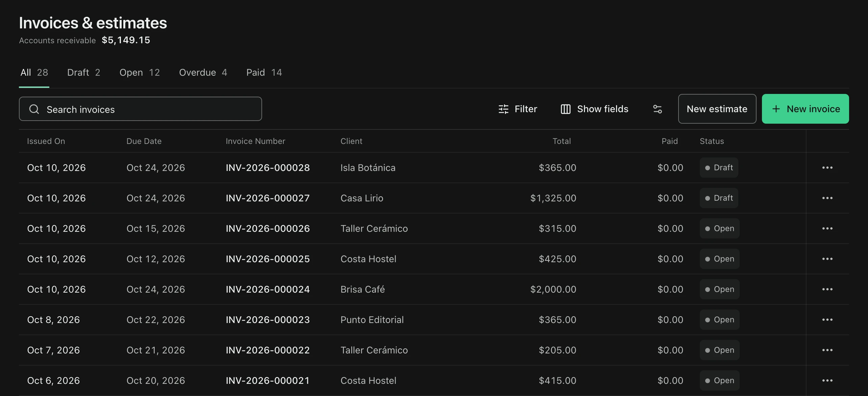Click Taller Cerámico in INV-2026-000026 row
This screenshot has height=396, width=868.
374,229
